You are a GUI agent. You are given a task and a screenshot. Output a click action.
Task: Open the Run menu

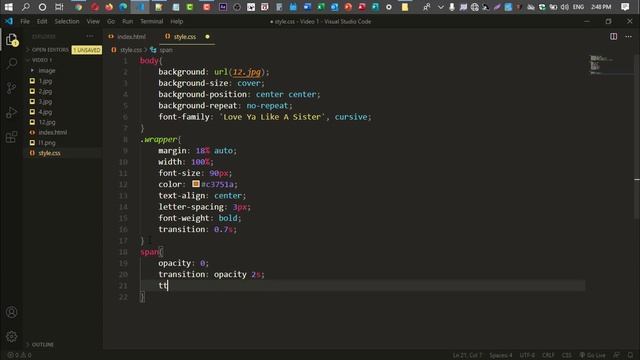[127, 21]
